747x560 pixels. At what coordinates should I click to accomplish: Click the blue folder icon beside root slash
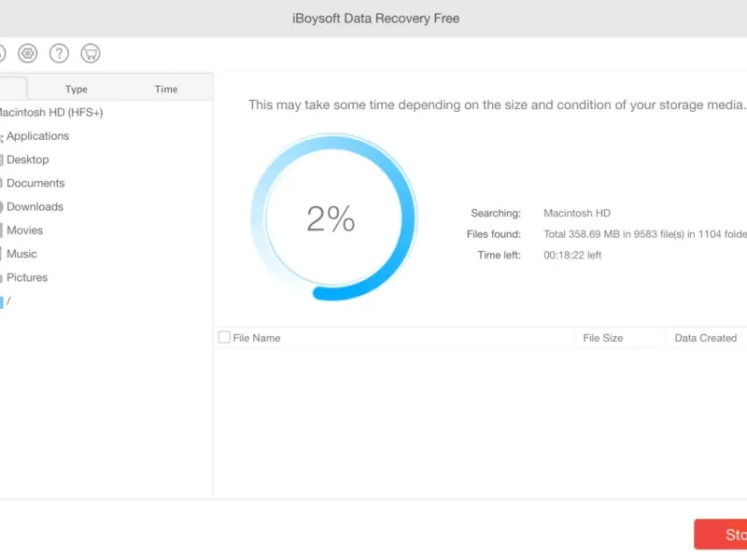click(x=2, y=301)
